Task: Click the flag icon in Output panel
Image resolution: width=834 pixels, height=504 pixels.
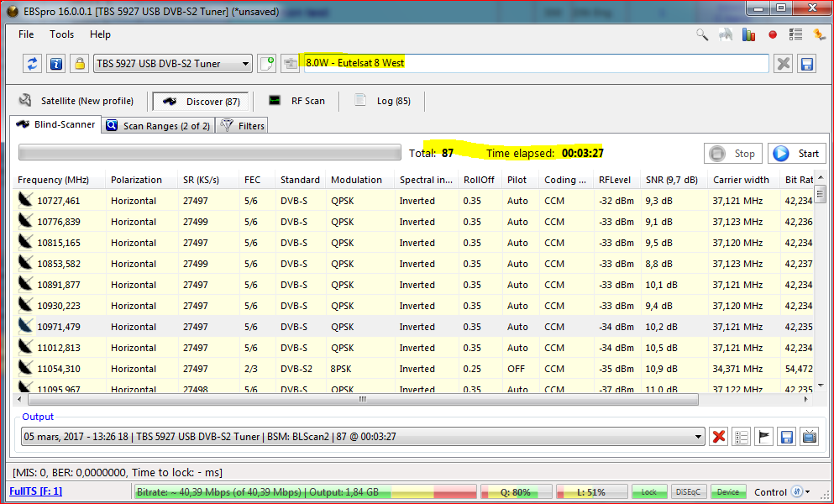Action: (764, 437)
